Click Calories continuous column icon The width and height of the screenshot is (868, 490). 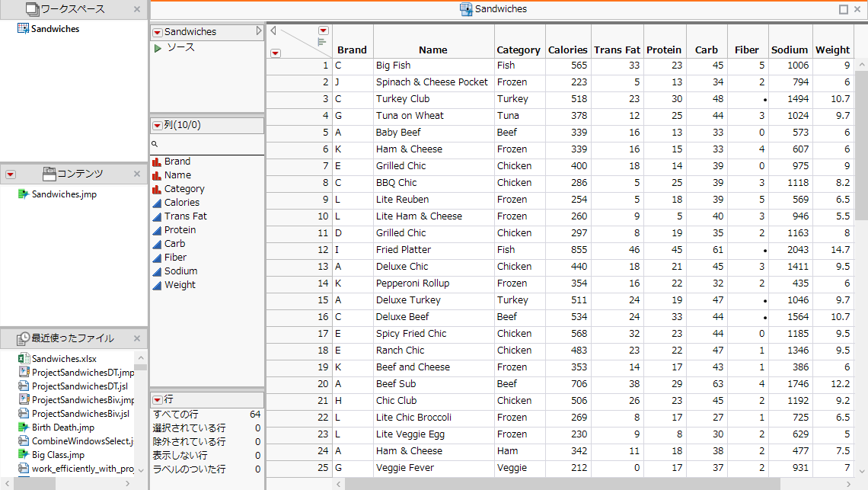(x=157, y=203)
